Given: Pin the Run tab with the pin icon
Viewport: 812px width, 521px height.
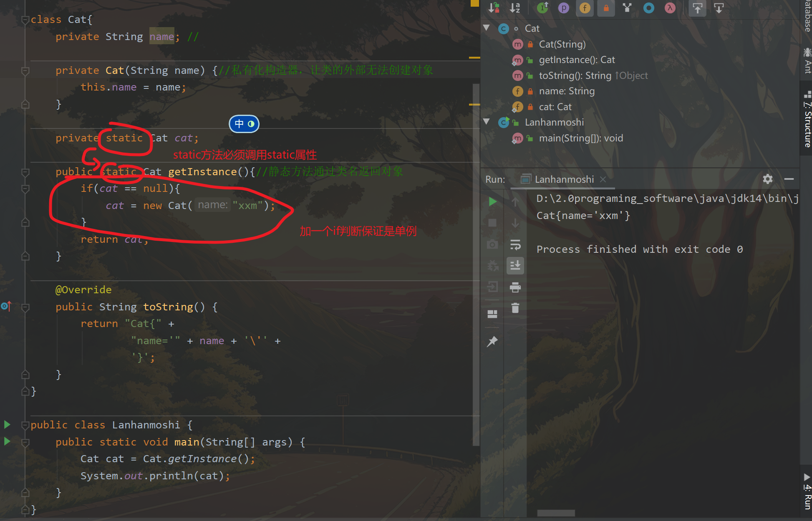Looking at the screenshot, I should [492, 342].
